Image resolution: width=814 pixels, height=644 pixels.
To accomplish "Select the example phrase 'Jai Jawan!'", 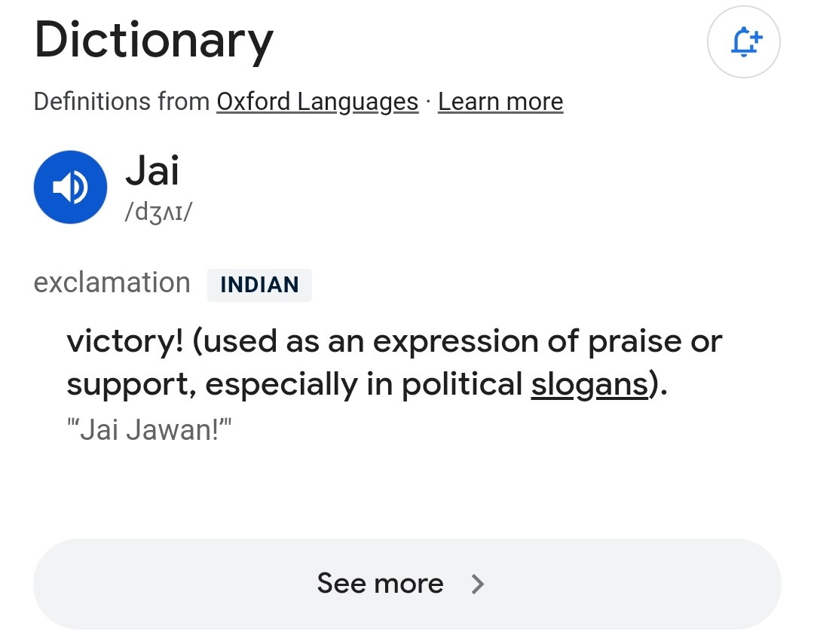I will [x=149, y=429].
